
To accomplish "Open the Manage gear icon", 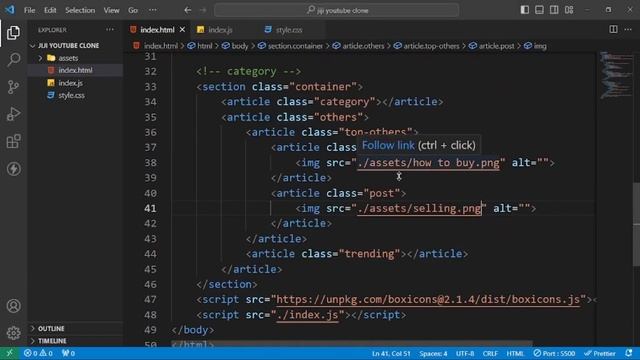I will tap(13, 333).
